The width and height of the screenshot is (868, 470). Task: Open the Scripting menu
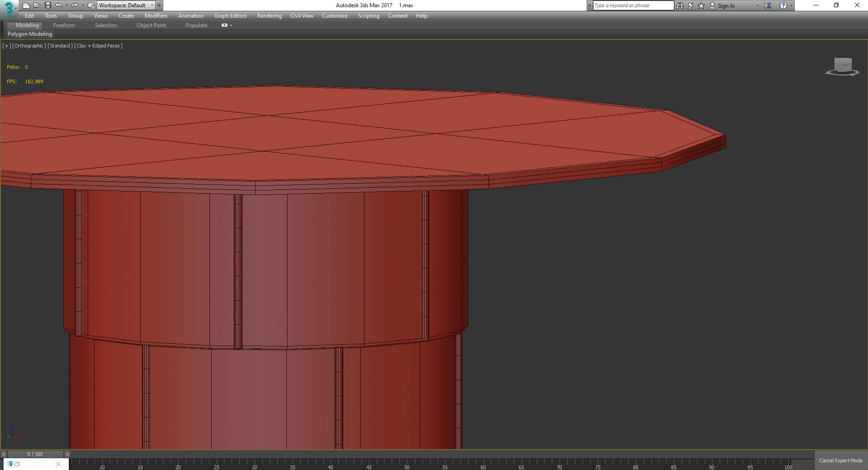(369, 16)
